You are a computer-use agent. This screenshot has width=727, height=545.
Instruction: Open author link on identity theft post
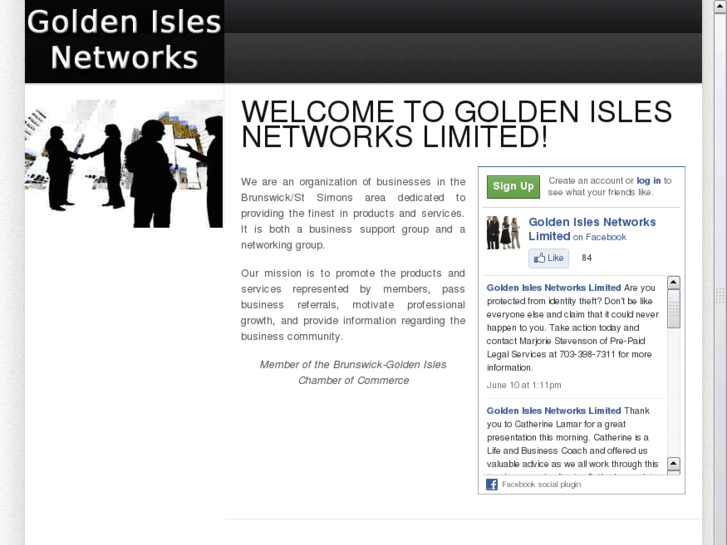(554, 288)
